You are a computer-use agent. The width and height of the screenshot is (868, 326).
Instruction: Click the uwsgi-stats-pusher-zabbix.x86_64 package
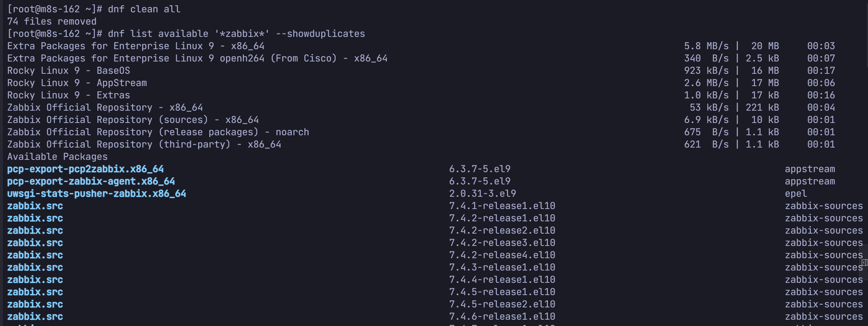pyautogui.click(x=97, y=193)
